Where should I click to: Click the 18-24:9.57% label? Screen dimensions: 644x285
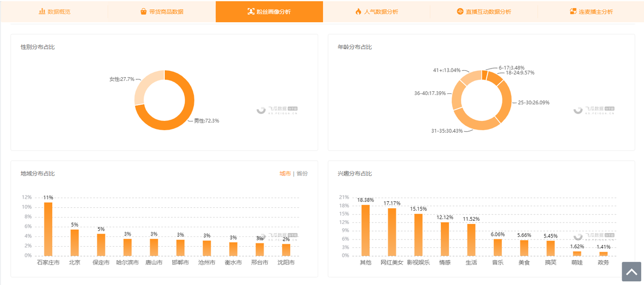click(520, 72)
